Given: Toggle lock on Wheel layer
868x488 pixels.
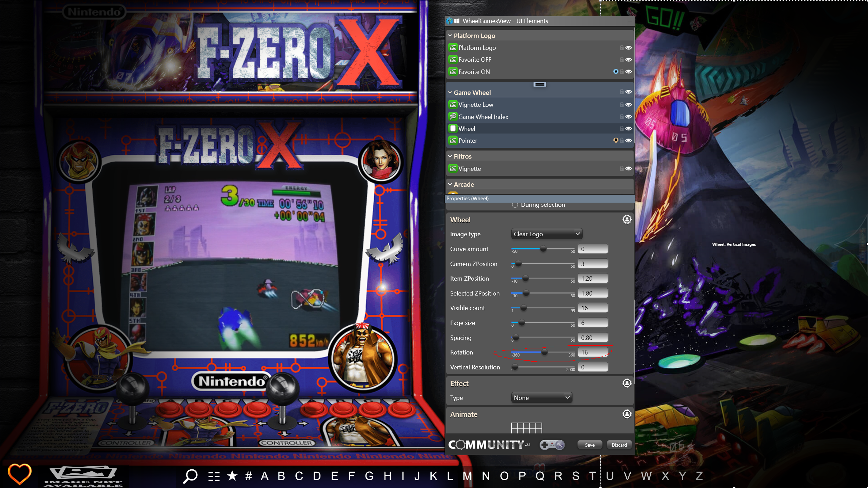Looking at the screenshot, I should (x=622, y=128).
